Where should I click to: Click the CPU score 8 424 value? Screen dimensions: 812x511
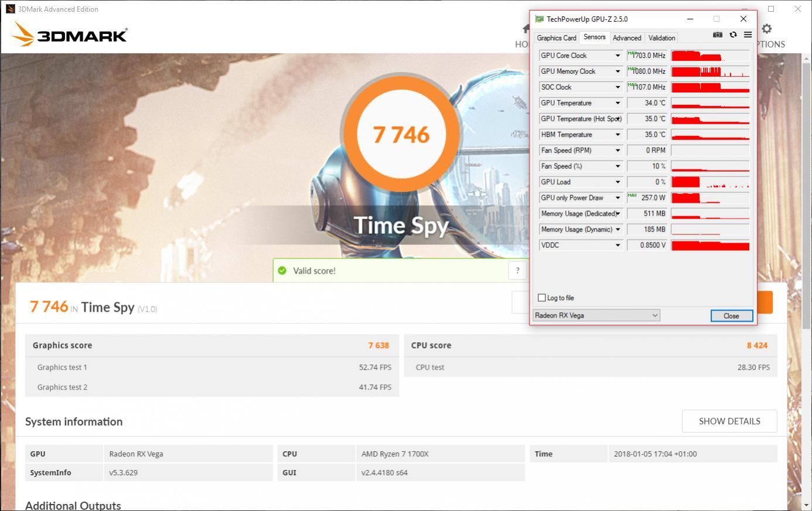tap(757, 345)
